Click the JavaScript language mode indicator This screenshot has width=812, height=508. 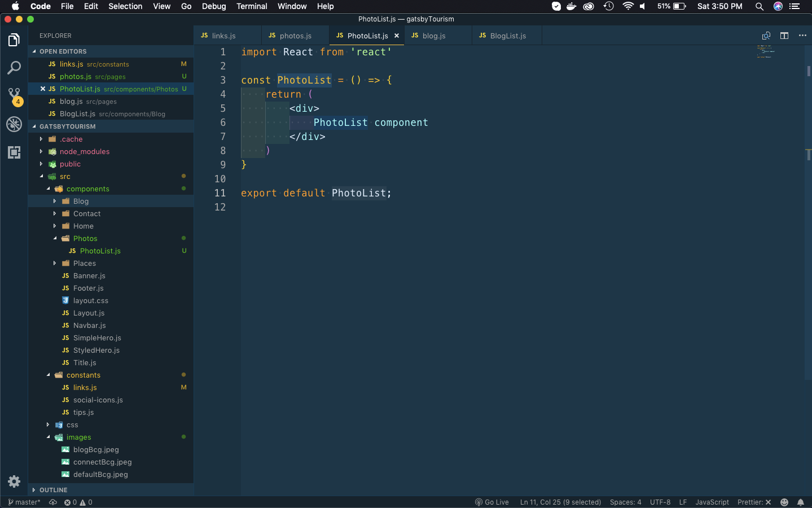click(x=712, y=502)
